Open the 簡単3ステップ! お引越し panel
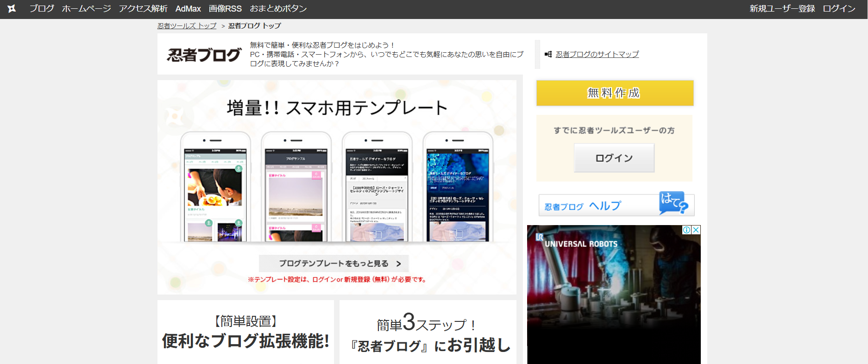 click(428, 332)
